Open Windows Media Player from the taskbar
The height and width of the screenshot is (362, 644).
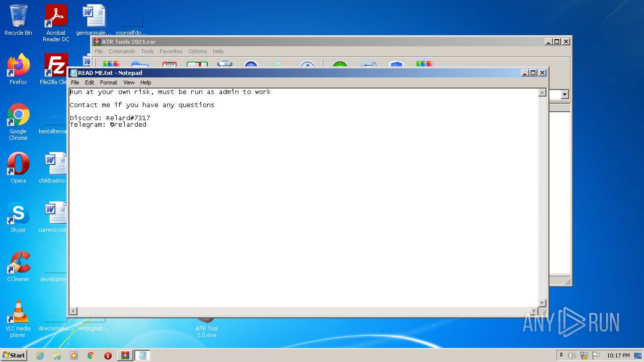pyautogui.click(x=74, y=355)
